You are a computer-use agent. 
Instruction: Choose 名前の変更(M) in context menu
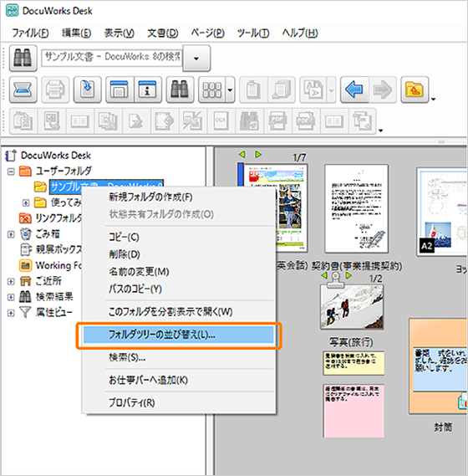click(179, 271)
